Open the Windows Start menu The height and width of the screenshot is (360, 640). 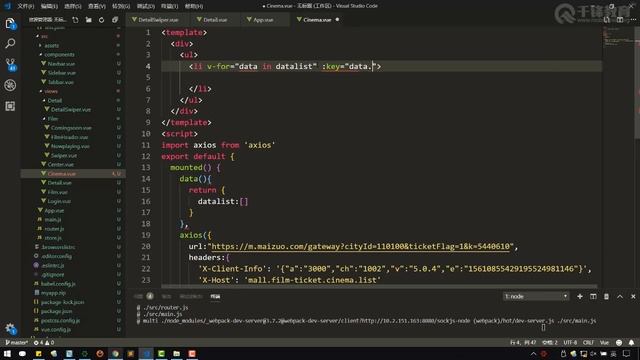[x=7, y=353]
